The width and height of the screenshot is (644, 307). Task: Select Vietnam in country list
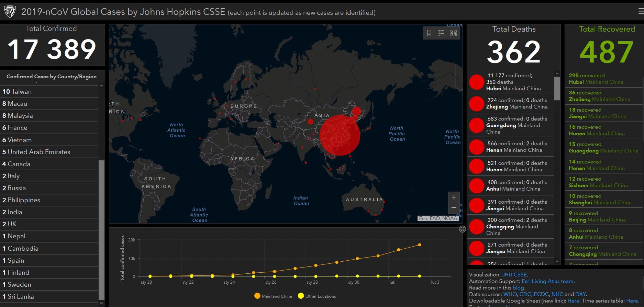tap(49, 140)
